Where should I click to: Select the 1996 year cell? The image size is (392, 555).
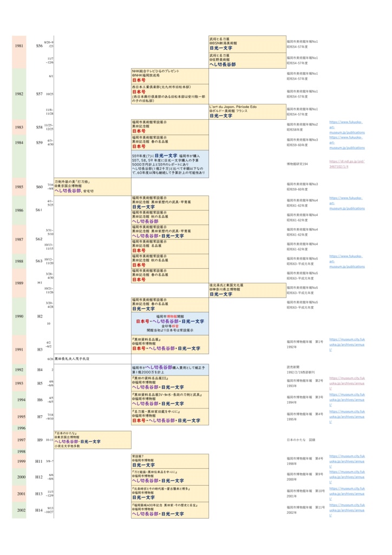[x=19, y=428]
